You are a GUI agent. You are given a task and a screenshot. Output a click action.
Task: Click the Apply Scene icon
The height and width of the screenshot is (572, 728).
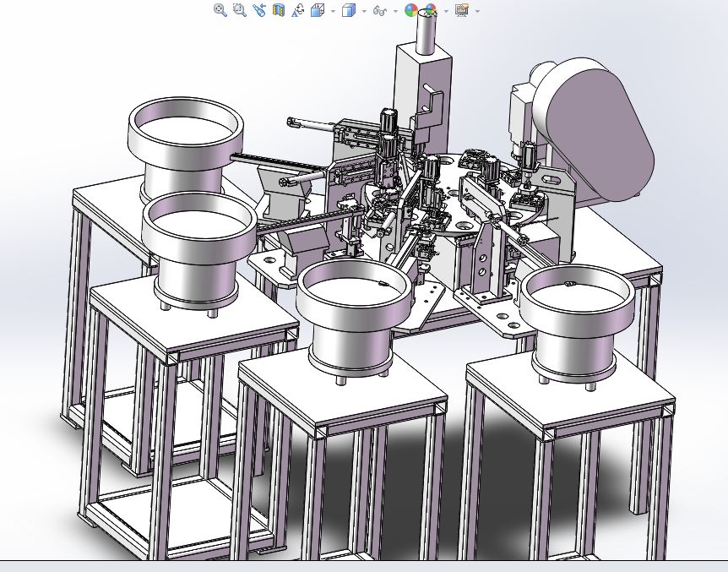pos(431,10)
